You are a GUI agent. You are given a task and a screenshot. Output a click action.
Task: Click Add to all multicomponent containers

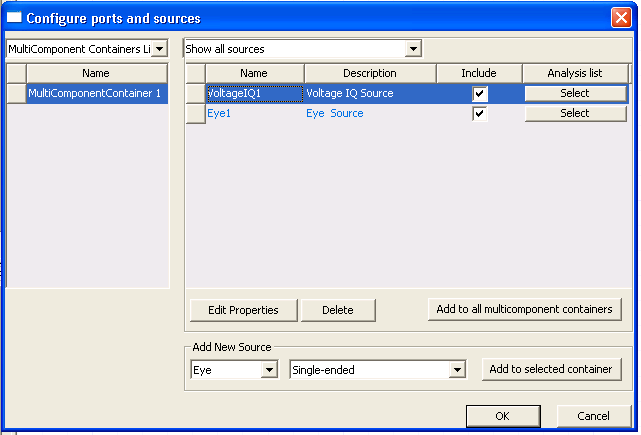tap(524, 309)
